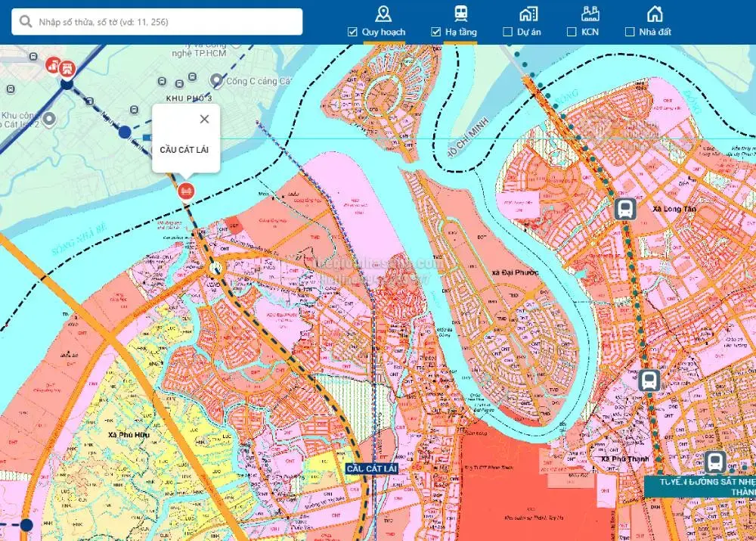Disable the Hạ tầng layer checkbox
Screen dimensions: 756x541
click(435, 32)
